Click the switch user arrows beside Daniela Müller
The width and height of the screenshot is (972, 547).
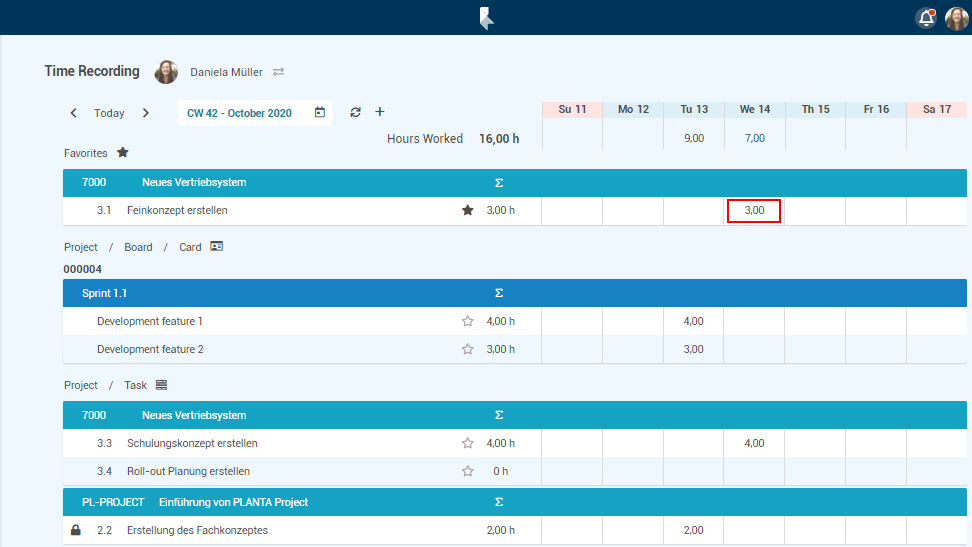pyautogui.click(x=279, y=72)
